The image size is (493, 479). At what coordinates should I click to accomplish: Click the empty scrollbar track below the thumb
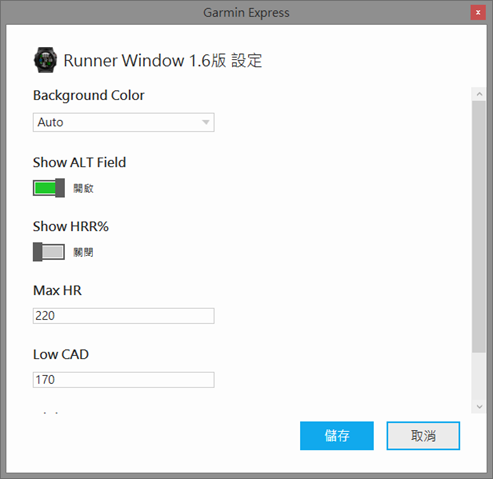pos(479,376)
